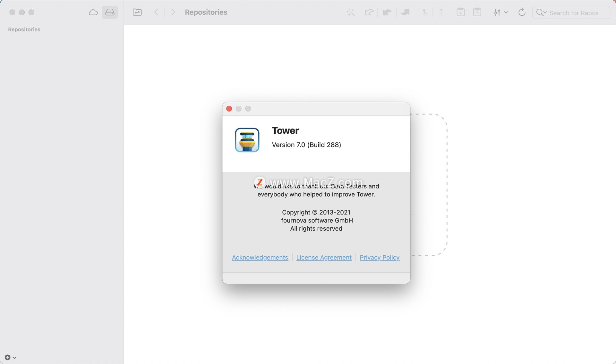Go forward with the right chevron
The width and height of the screenshot is (616, 364).
click(x=173, y=12)
